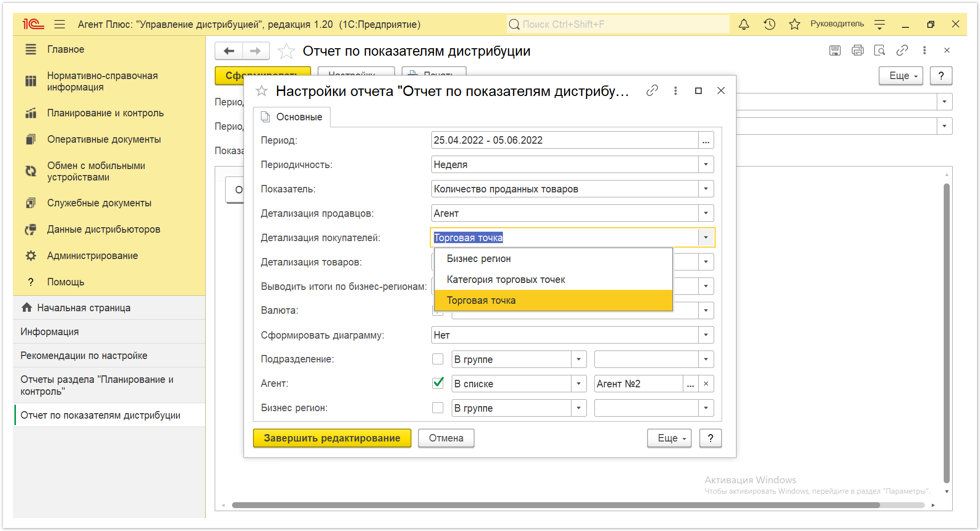This screenshot has width=980, height=531.
Task: Open Еще menu in settings dialog
Action: point(669,438)
